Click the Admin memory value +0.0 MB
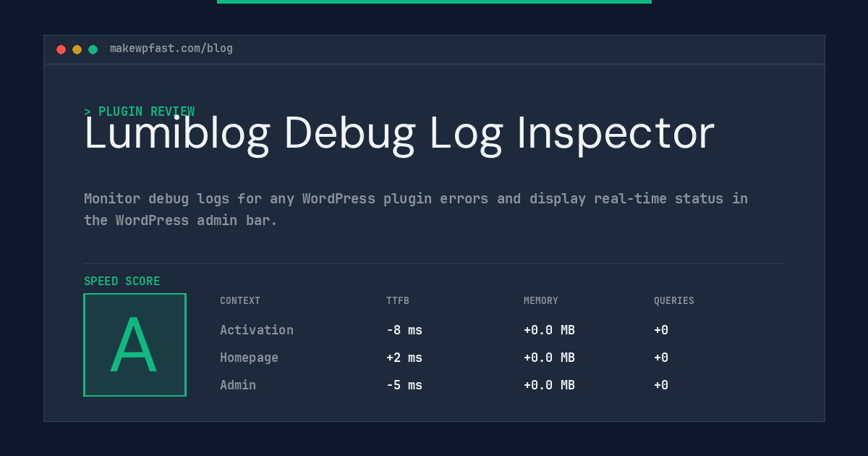Screen dimensions: 868x456 point(549,385)
